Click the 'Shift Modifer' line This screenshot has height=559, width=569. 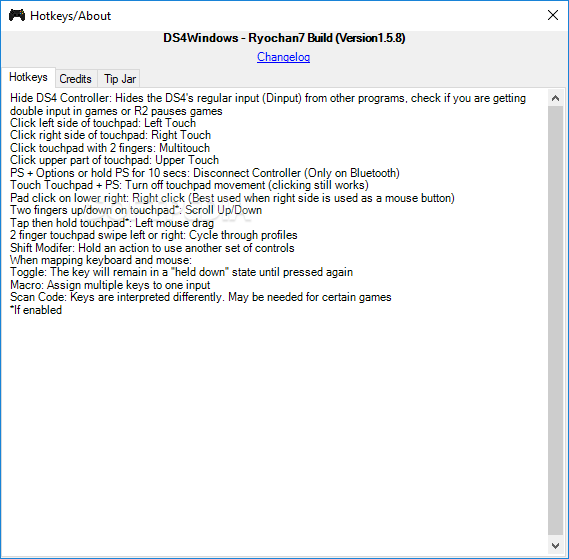pyautogui.click(x=152, y=248)
